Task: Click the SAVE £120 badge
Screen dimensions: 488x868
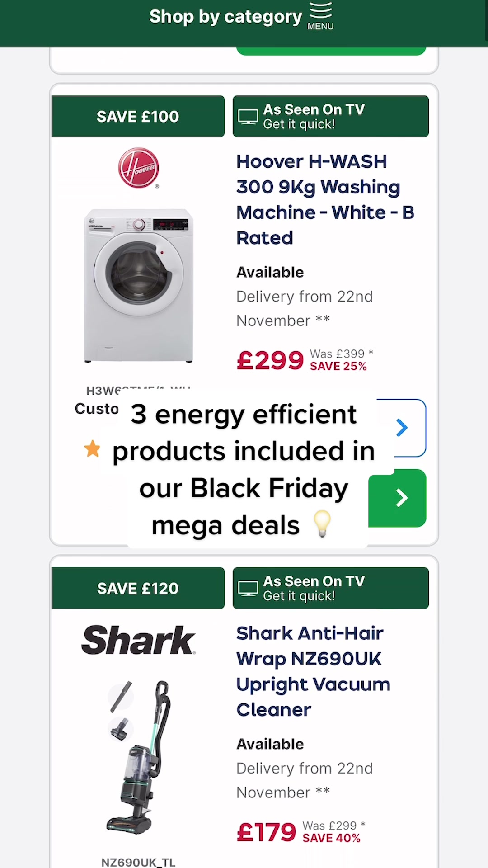Action: [138, 589]
